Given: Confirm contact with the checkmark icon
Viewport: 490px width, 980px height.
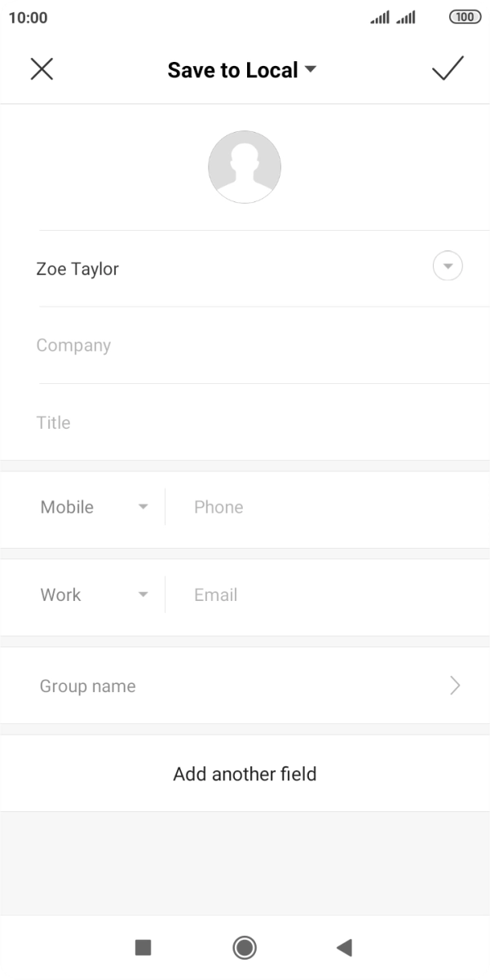Looking at the screenshot, I should (x=448, y=69).
